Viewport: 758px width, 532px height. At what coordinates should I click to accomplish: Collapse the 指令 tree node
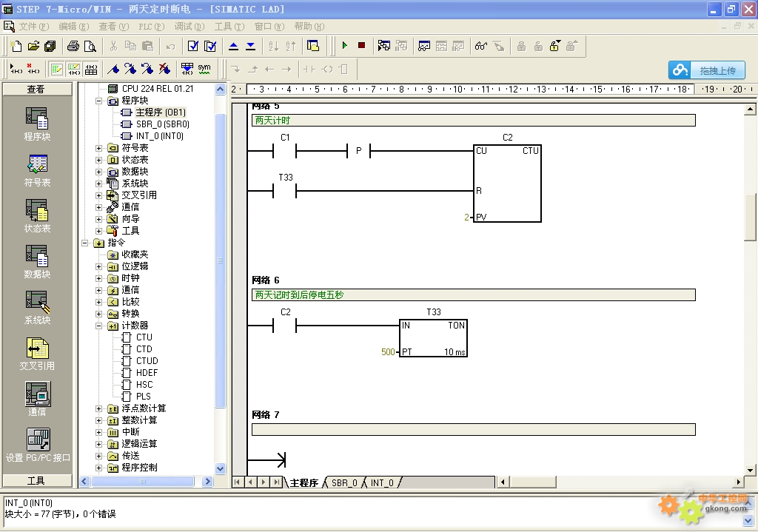85,243
